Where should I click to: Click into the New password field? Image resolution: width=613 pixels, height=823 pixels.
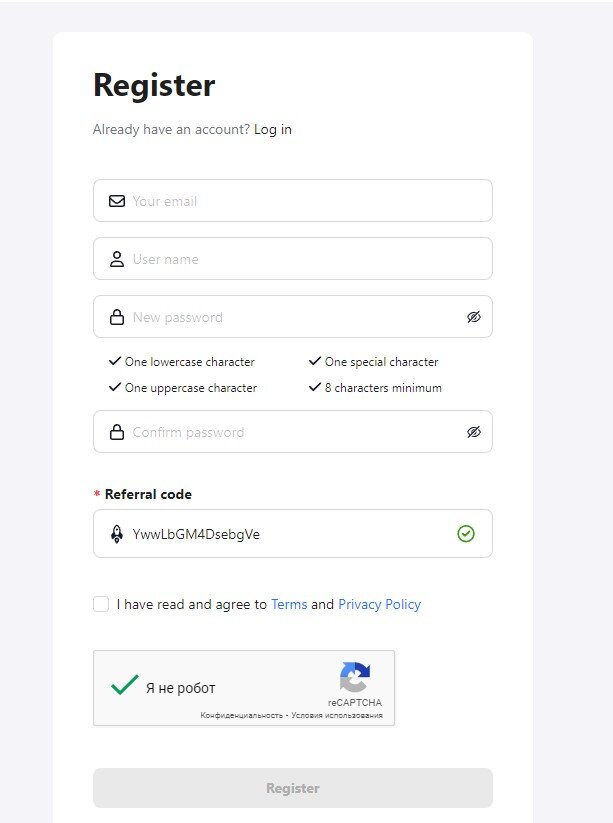coord(290,317)
